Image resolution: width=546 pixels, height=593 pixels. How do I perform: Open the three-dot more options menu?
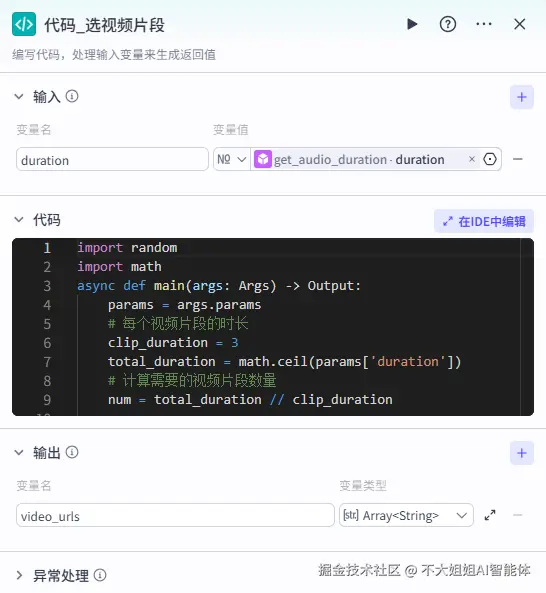(x=484, y=24)
